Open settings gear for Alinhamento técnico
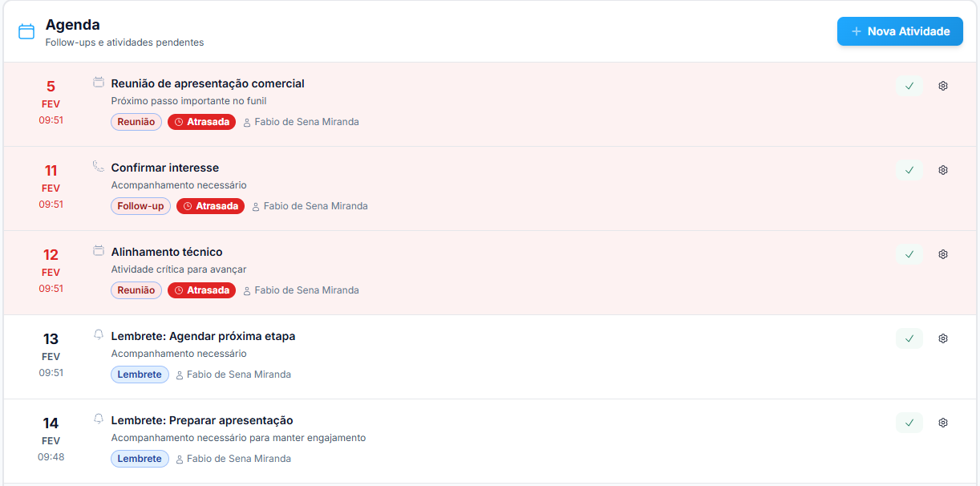 point(943,254)
